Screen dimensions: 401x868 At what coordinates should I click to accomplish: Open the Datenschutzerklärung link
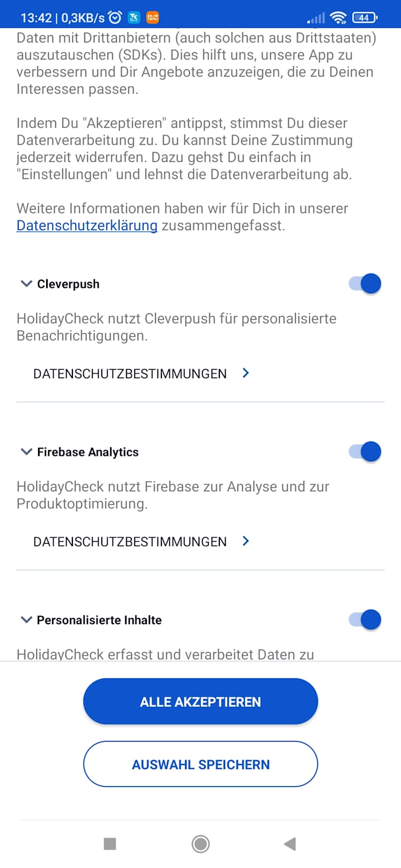pyautogui.click(x=87, y=226)
